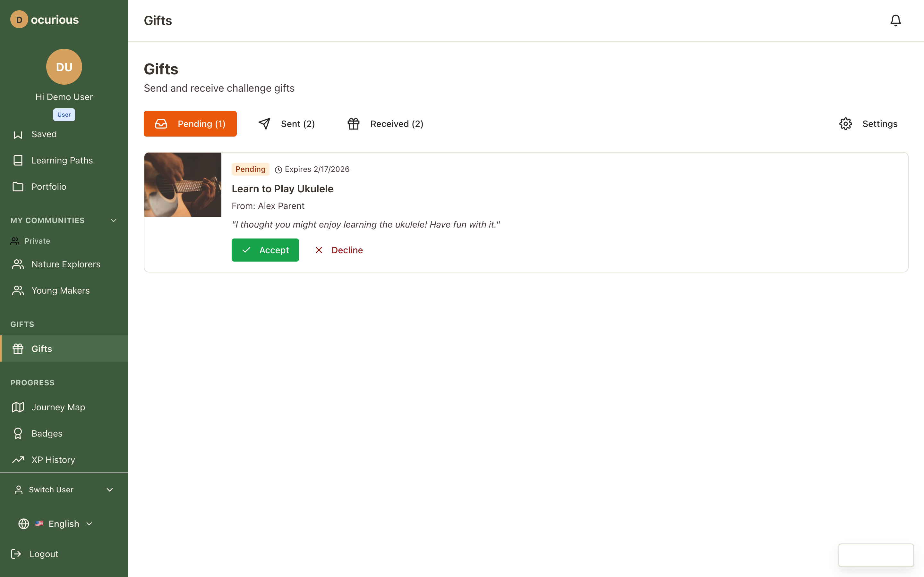Click the Docurious logo
Image resolution: width=924 pixels, height=577 pixels.
tap(44, 20)
